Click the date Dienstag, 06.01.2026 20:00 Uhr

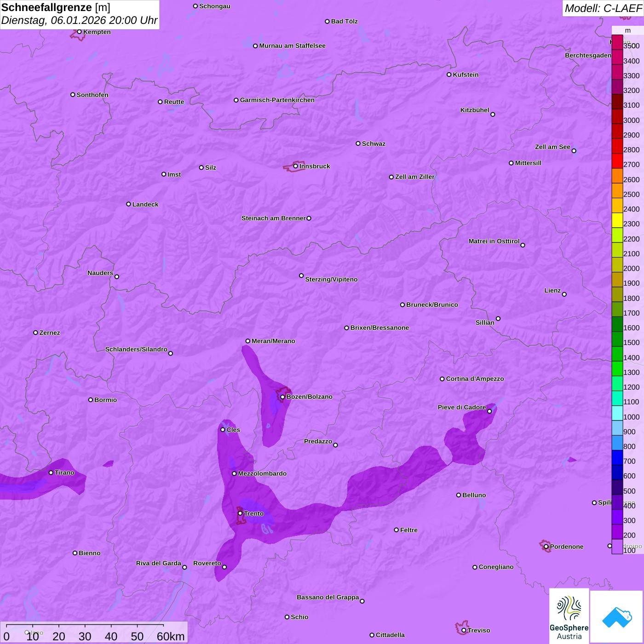coord(79,21)
